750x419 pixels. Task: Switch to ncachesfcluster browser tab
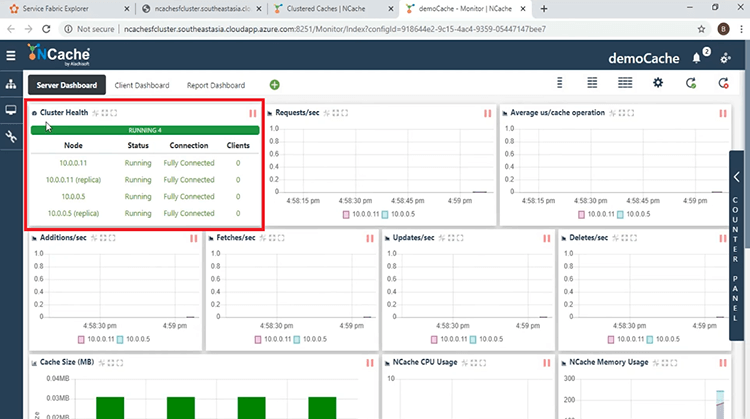pyautogui.click(x=203, y=9)
